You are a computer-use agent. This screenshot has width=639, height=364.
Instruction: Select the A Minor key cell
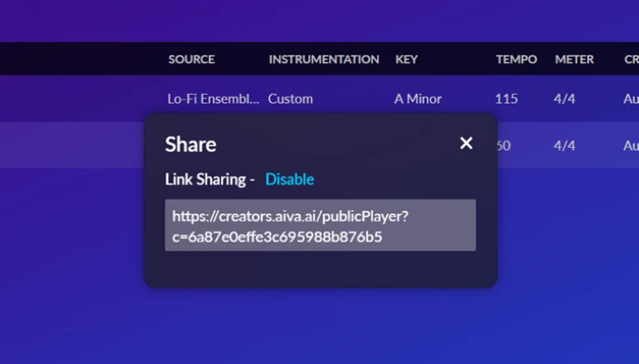tap(418, 99)
